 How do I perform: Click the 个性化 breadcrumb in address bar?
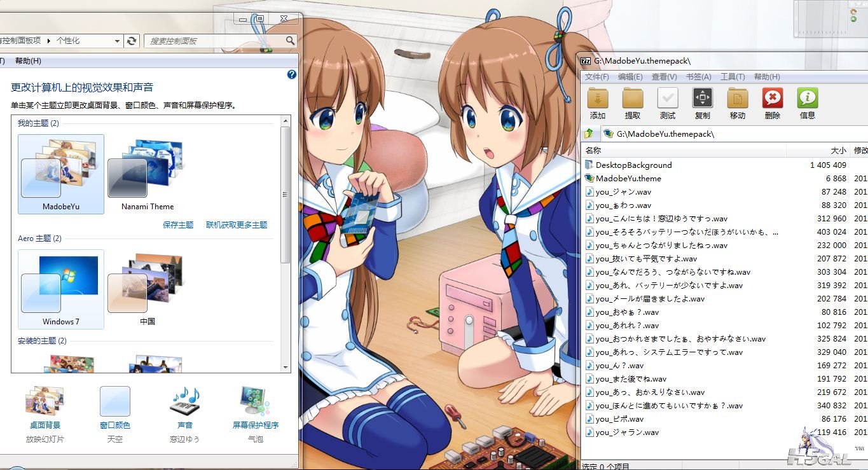pos(68,41)
